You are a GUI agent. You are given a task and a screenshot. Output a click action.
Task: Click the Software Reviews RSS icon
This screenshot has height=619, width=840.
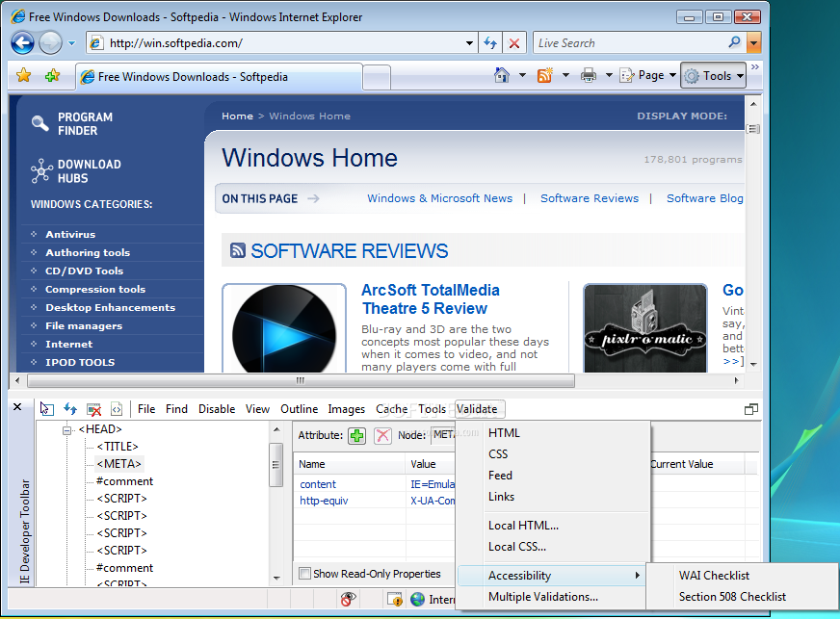click(237, 250)
